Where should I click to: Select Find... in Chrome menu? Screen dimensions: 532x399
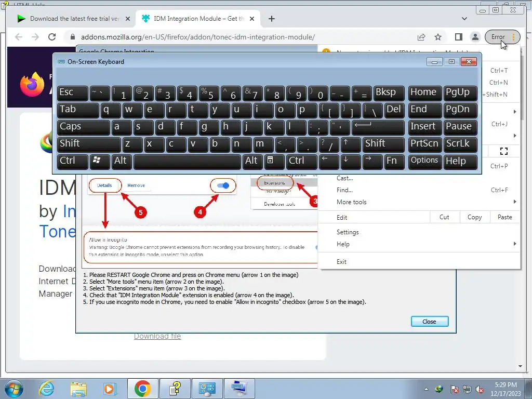click(419, 190)
